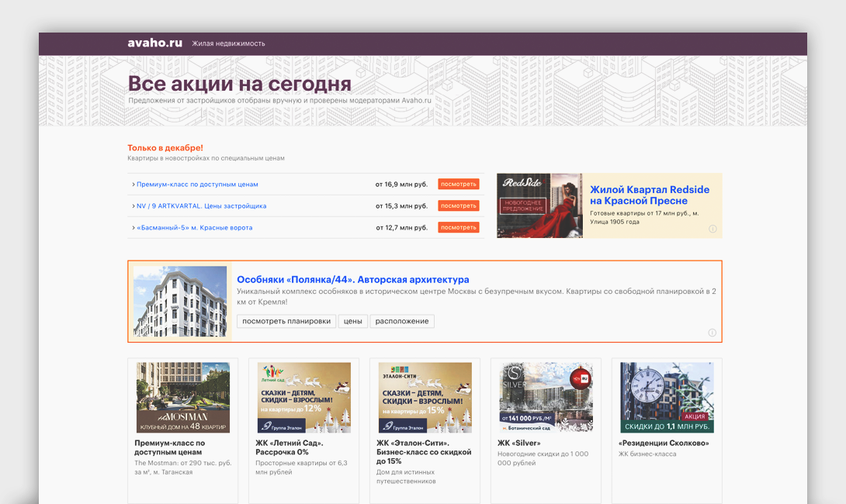Expand chevron beside «Басманный-5»

[x=133, y=227]
